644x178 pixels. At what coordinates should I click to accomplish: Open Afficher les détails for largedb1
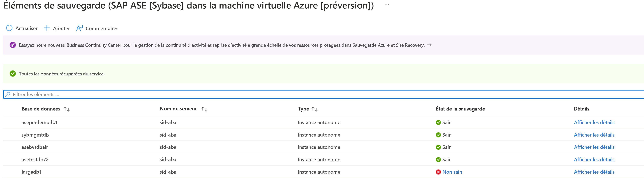(x=594, y=172)
